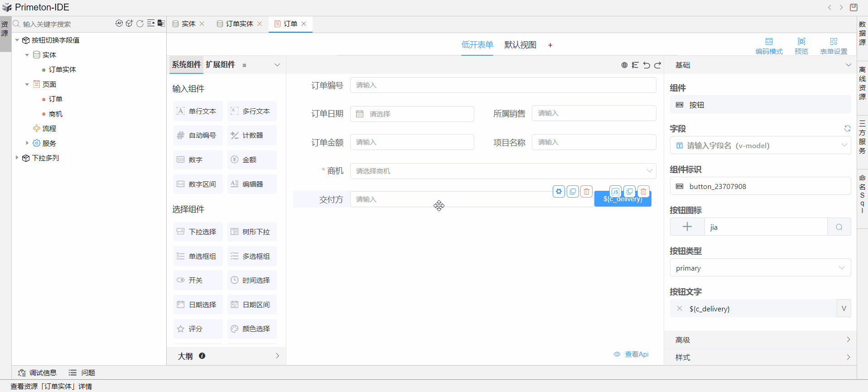Collapse the 页面 tree node
868x392 pixels.
pyautogui.click(x=27, y=84)
